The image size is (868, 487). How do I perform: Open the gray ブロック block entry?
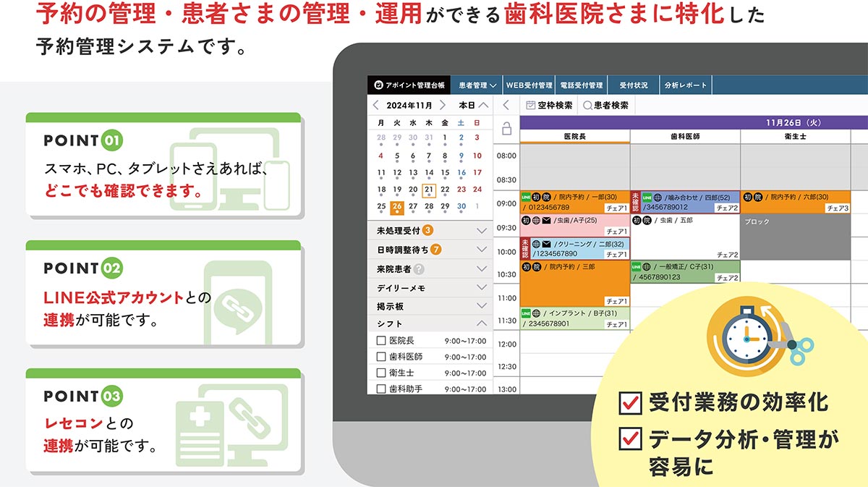pos(796,237)
